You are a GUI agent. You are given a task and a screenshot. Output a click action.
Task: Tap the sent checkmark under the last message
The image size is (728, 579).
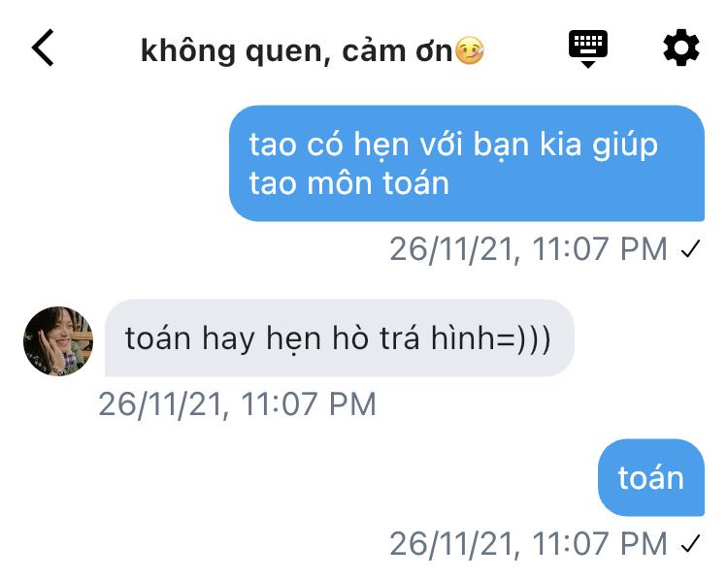tap(690, 544)
